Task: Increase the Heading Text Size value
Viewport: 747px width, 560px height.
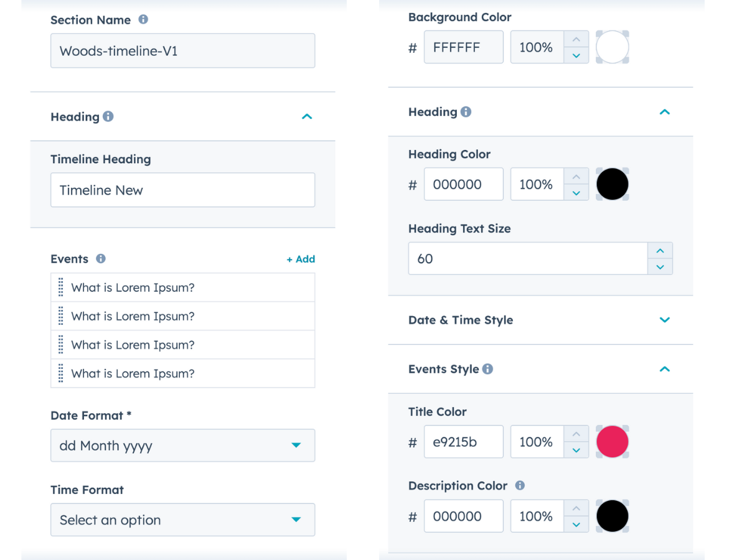Action: pyautogui.click(x=660, y=251)
